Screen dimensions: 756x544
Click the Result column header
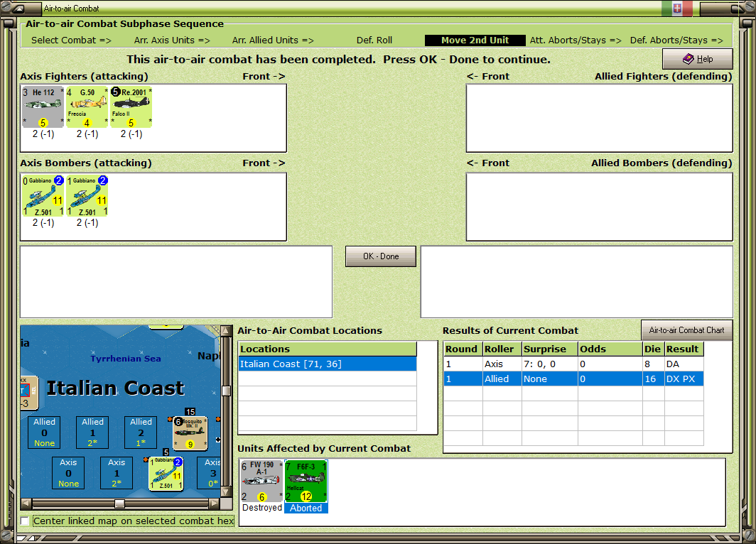click(x=684, y=349)
